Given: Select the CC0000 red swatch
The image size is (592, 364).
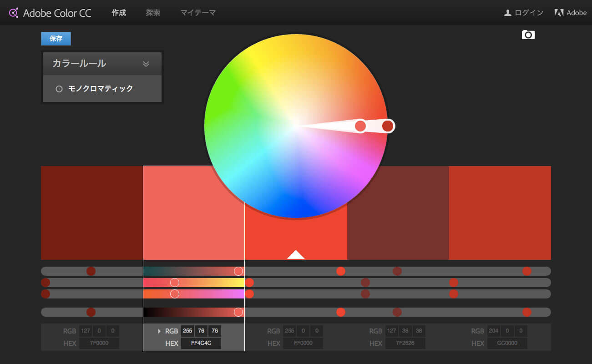Looking at the screenshot, I should click(x=500, y=213).
